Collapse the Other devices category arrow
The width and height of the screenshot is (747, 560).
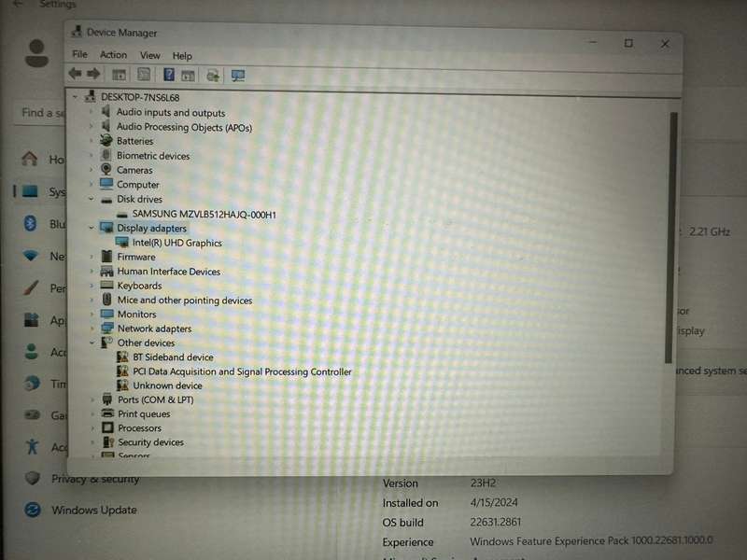92,343
